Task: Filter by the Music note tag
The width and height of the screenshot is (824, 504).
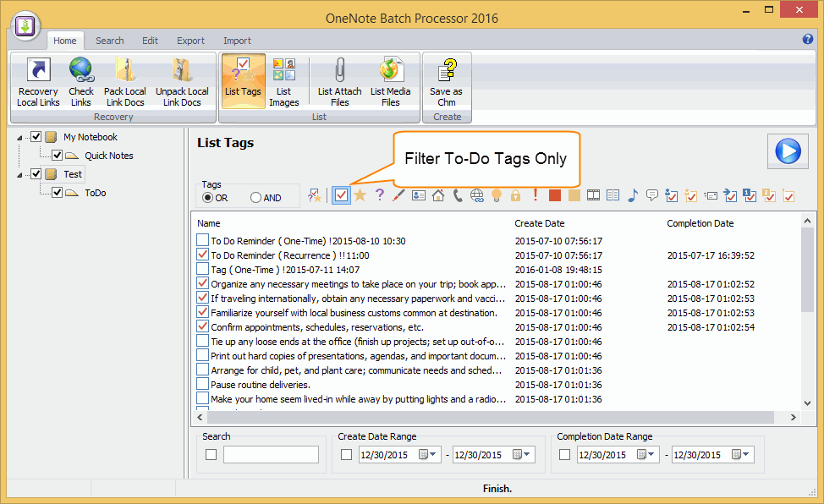Action: (x=633, y=195)
